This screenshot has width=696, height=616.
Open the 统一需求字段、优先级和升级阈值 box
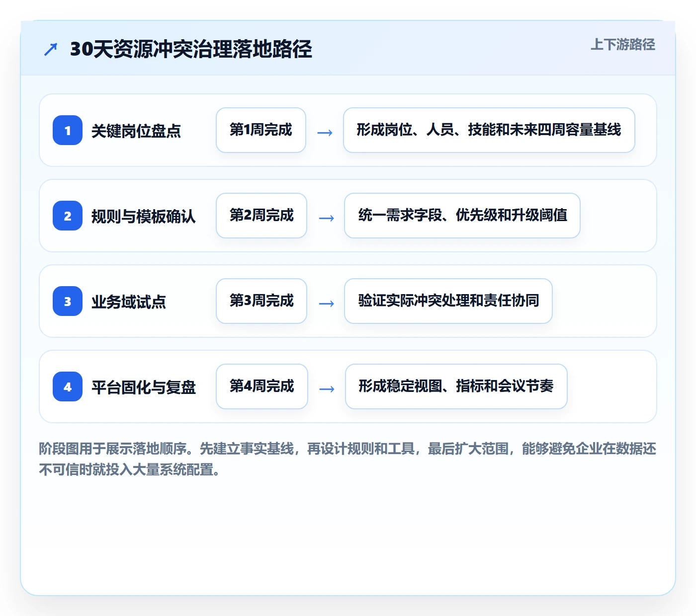pos(462,216)
